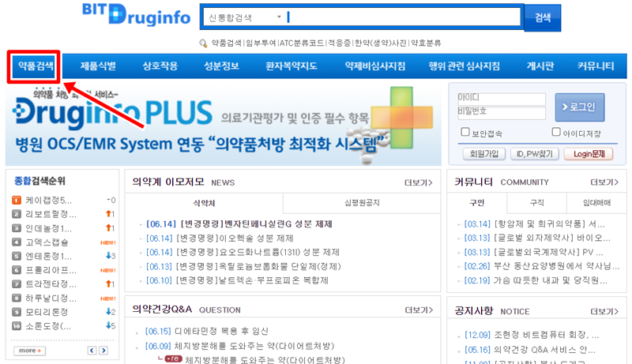Open the 약품검색 quick link under search

[227, 43]
